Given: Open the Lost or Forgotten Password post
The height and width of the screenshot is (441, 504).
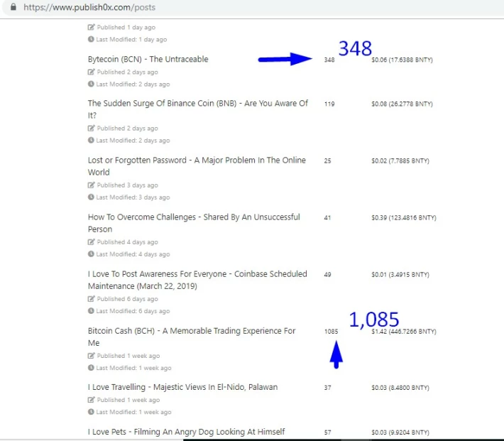Looking at the screenshot, I should click(x=197, y=166).
